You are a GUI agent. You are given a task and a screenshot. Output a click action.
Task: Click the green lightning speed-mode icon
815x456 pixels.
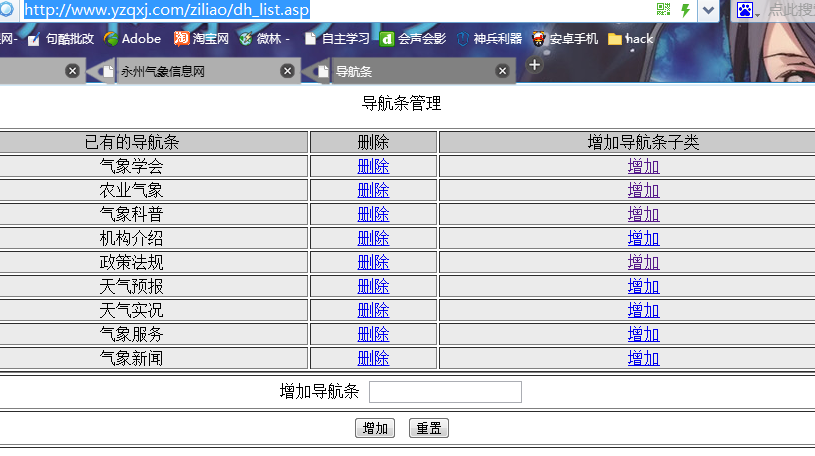click(x=686, y=10)
